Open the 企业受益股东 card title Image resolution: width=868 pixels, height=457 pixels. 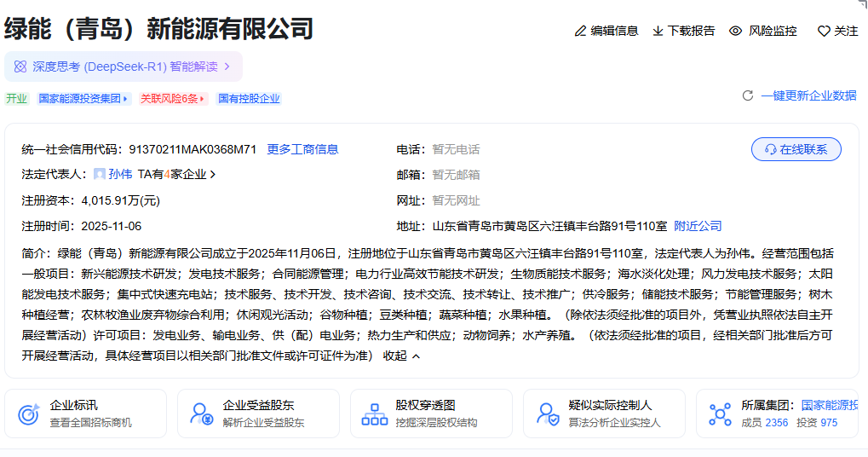point(258,406)
